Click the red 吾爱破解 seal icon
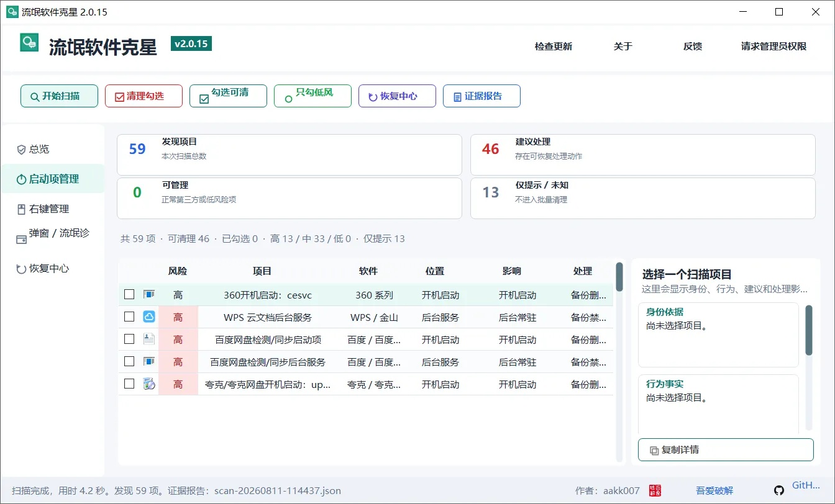 [x=655, y=490]
